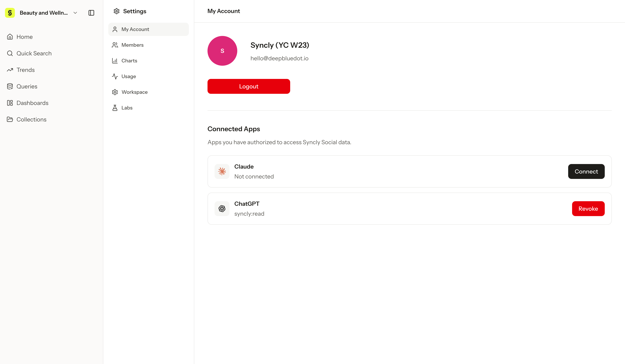
Task: Click the Home house icon
Action: (10, 37)
